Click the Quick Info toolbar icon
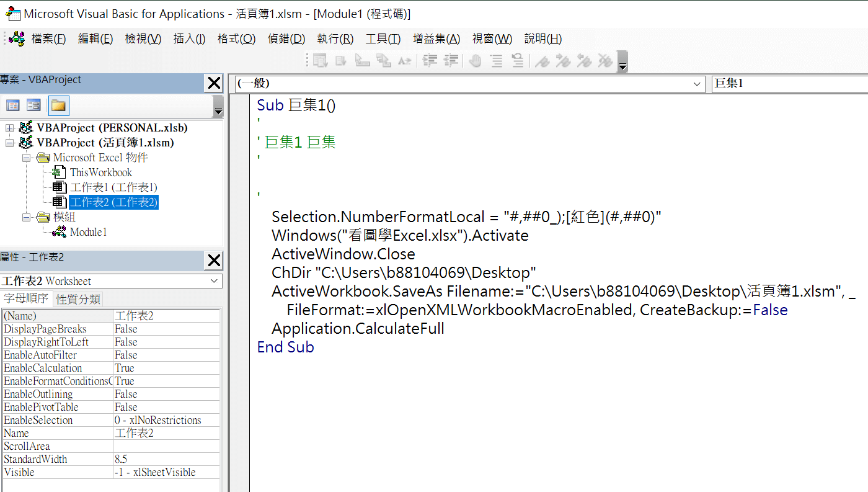The image size is (868, 492). [362, 60]
